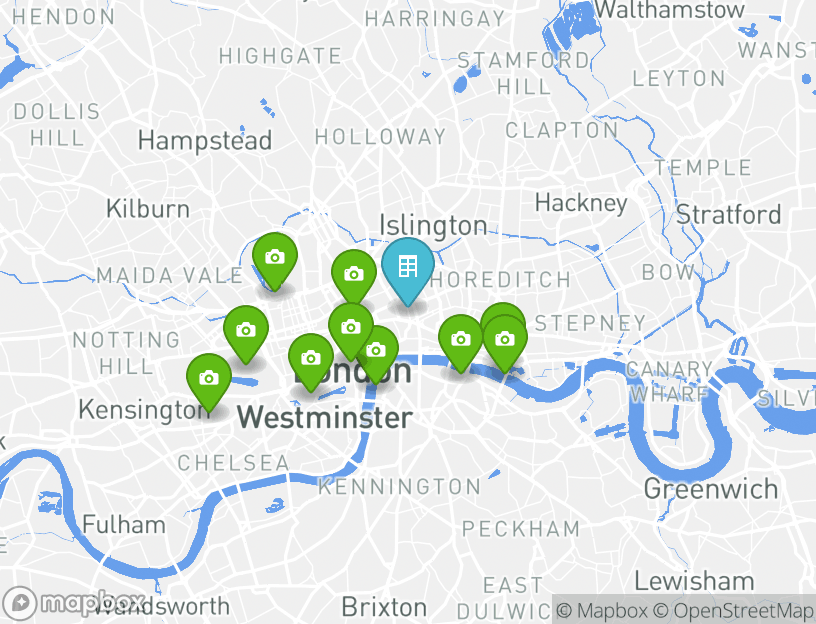The width and height of the screenshot is (816, 624).
Task: Click the Canary Wharf label
Action: point(669,381)
